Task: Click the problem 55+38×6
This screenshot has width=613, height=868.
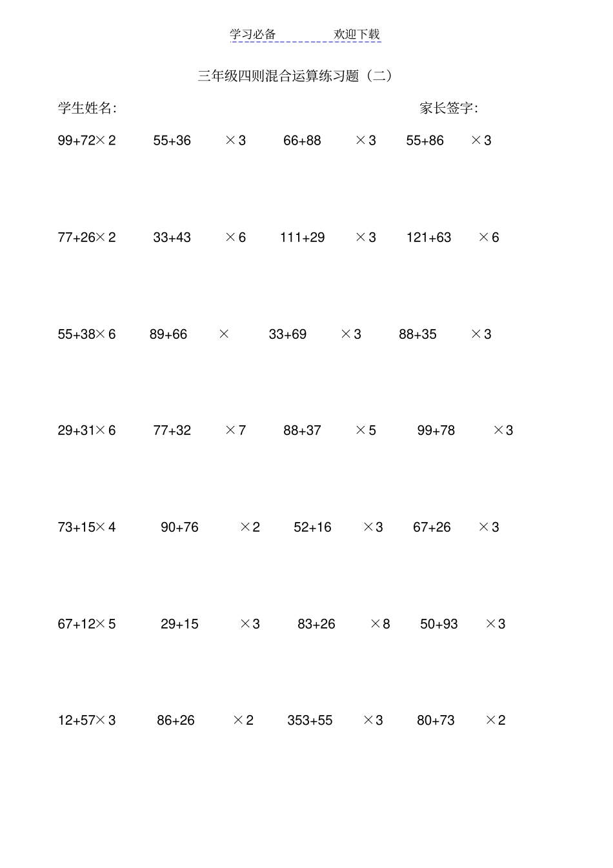Action: tap(86, 334)
